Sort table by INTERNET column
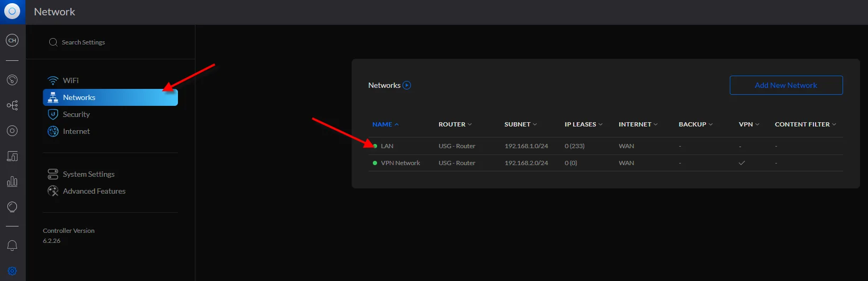The width and height of the screenshot is (868, 281). coord(638,124)
